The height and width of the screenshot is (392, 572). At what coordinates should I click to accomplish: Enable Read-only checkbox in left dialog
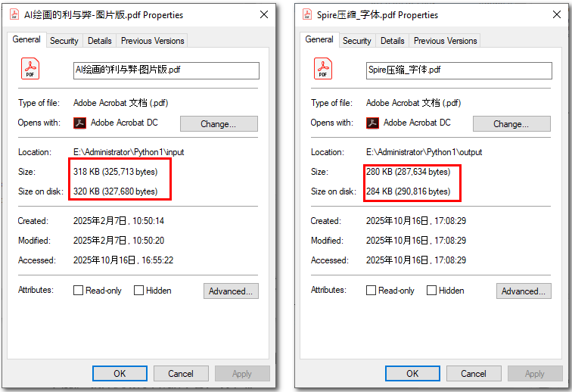point(79,291)
